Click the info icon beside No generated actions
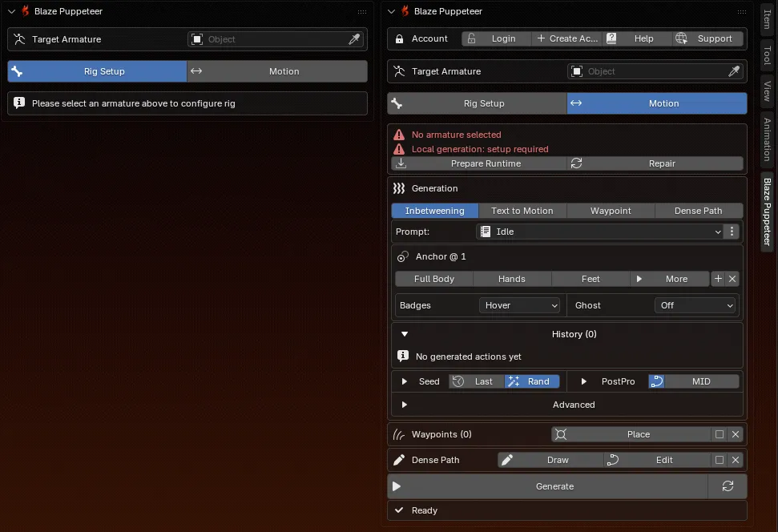Viewport: 778px width, 532px height. pos(403,356)
